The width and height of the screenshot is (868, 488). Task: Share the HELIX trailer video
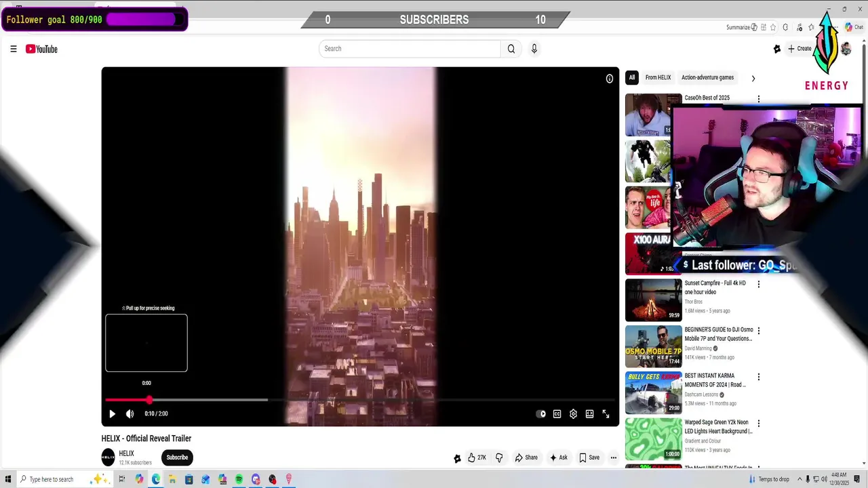point(526,457)
